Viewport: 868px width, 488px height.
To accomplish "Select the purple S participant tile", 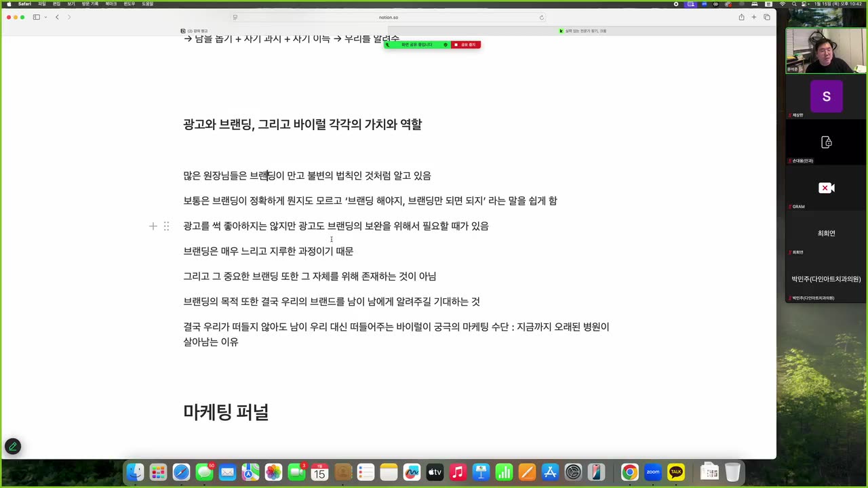I will coord(826,96).
